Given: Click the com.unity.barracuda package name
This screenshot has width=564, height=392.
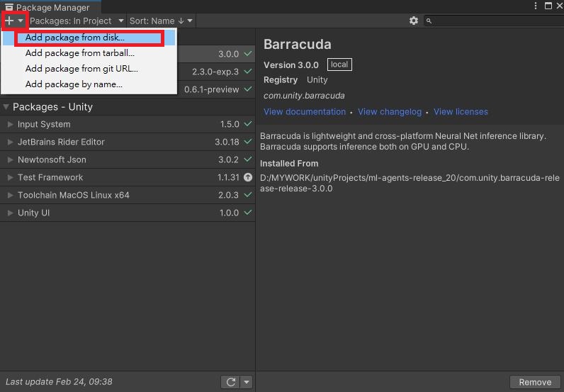Looking at the screenshot, I should [x=304, y=96].
